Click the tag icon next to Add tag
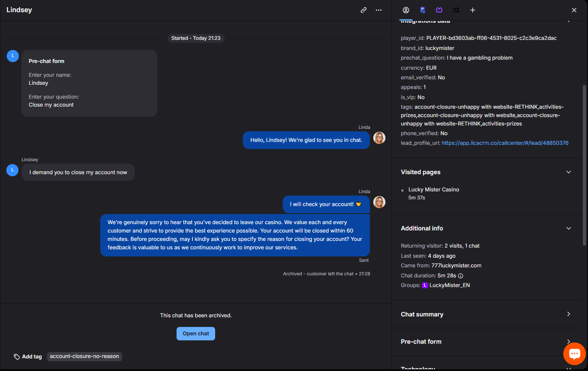 pos(17,357)
